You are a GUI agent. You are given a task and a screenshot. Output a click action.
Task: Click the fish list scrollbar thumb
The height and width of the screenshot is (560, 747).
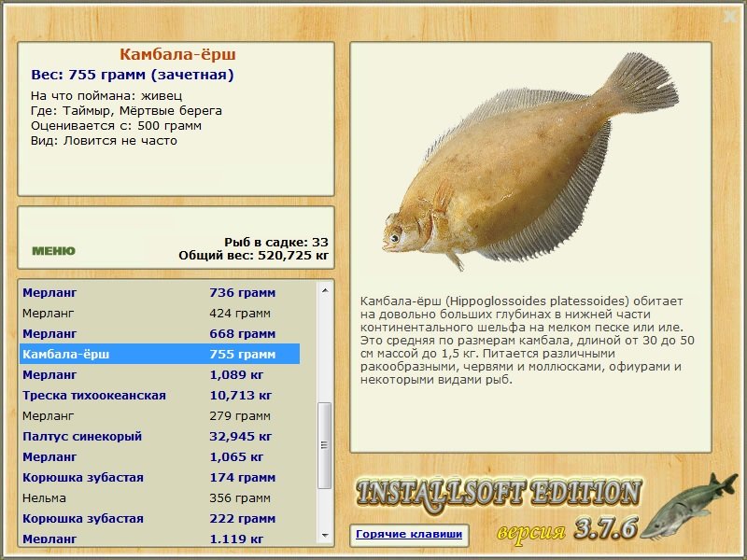[x=324, y=446]
